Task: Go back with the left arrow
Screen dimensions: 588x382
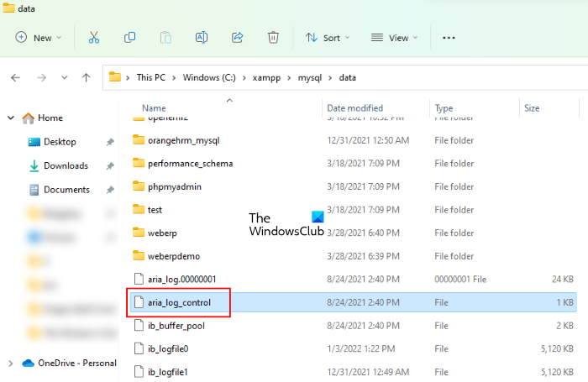Action: coord(15,77)
